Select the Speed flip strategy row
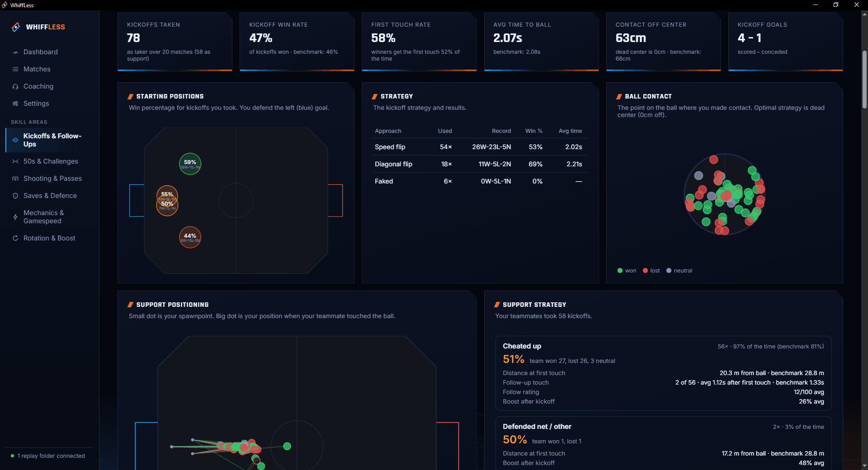The width and height of the screenshot is (868, 470). 480,147
